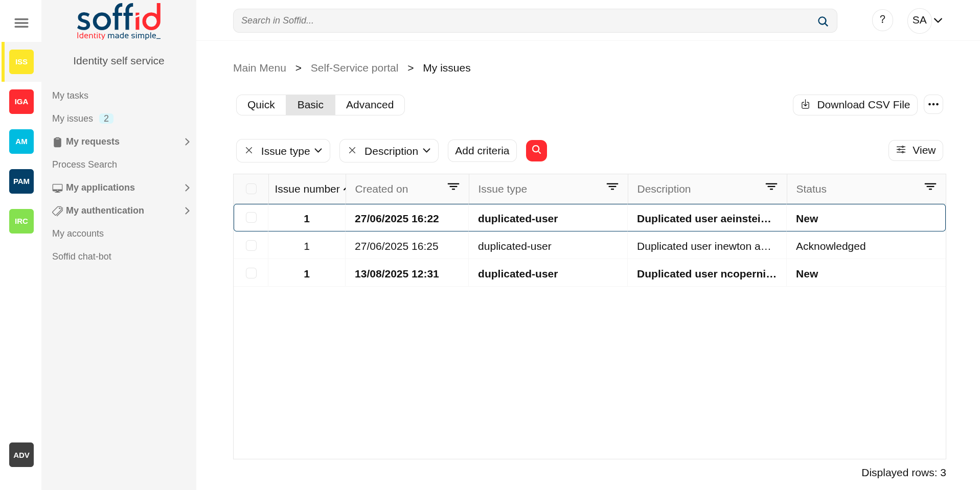Image resolution: width=980 pixels, height=490 pixels.
Task: Switch to the Advanced search tab
Action: pos(370,105)
